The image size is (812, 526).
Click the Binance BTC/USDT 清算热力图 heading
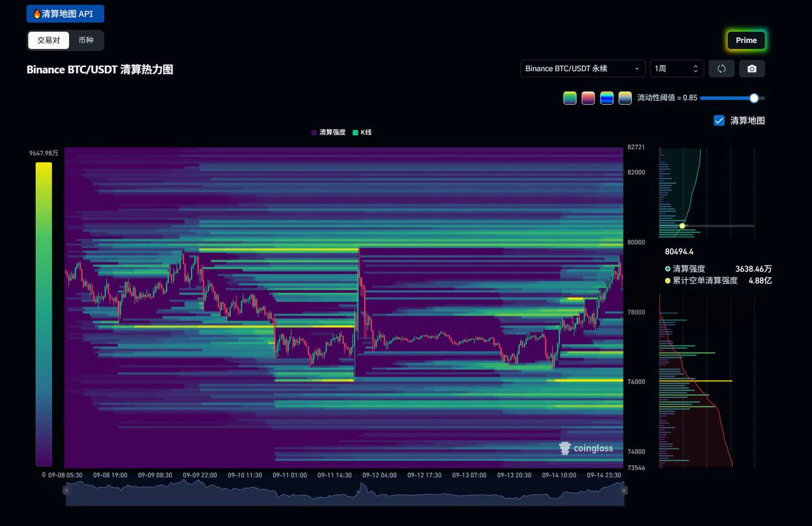coord(100,70)
